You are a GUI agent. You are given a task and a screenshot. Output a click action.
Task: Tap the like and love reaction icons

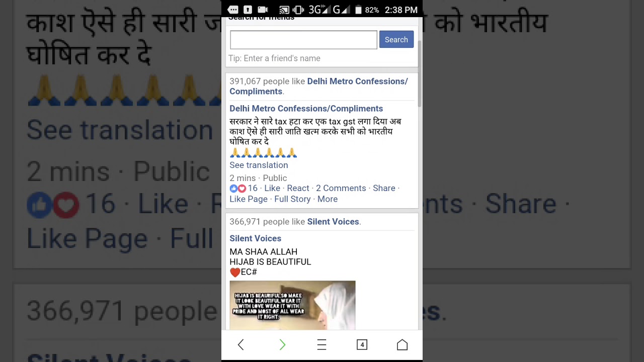pyautogui.click(x=238, y=188)
